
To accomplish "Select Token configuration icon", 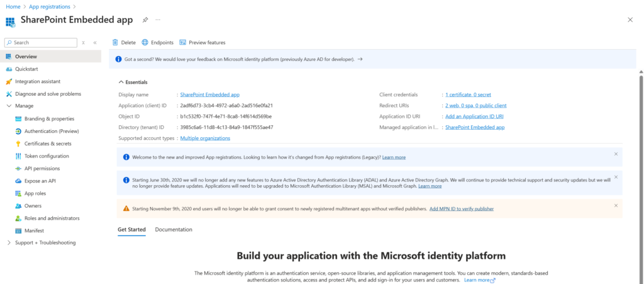I will click(18, 156).
